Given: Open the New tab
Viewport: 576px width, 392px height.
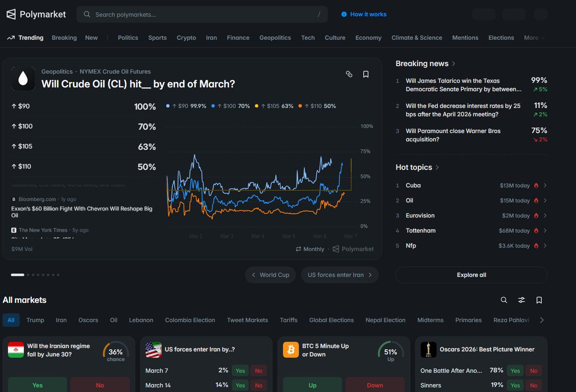Looking at the screenshot, I should tap(91, 37).
